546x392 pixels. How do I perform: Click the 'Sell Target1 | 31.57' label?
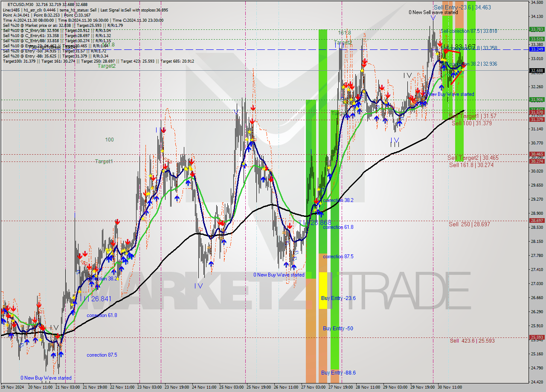(x=472, y=116)
